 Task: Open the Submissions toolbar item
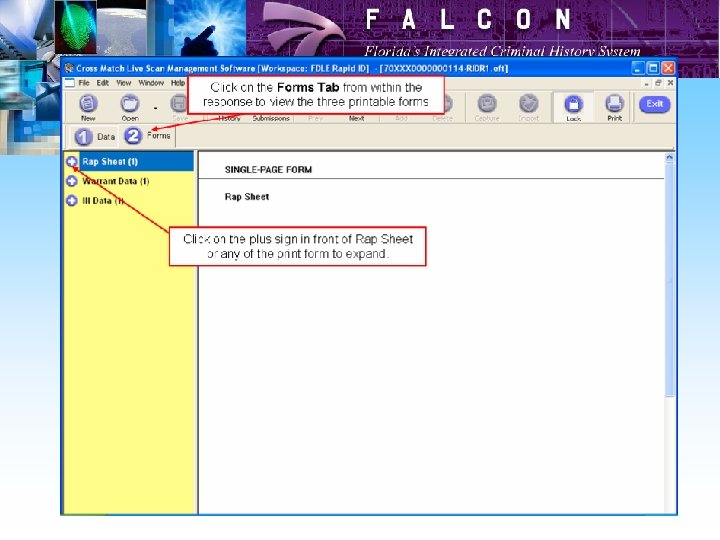271,118
